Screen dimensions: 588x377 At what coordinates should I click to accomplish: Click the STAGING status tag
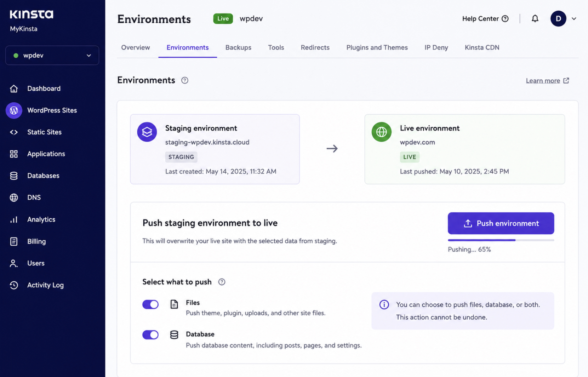tap(181, 157)
